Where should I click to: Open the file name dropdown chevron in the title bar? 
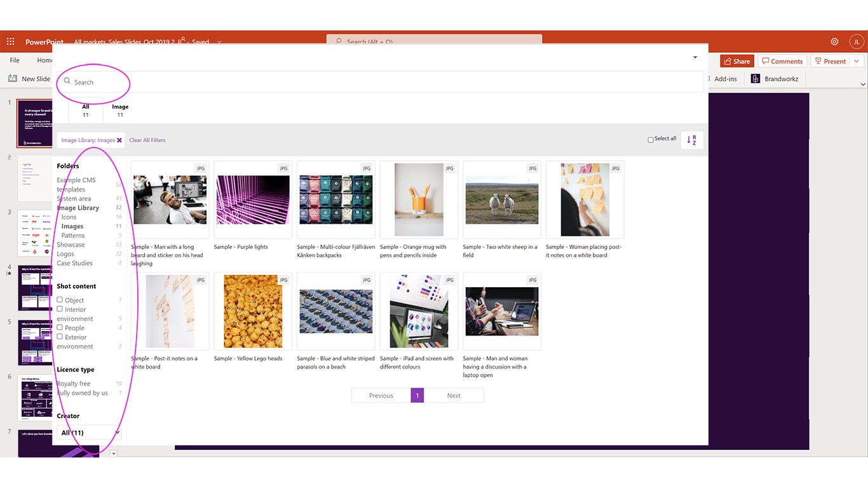pos(219,42)
